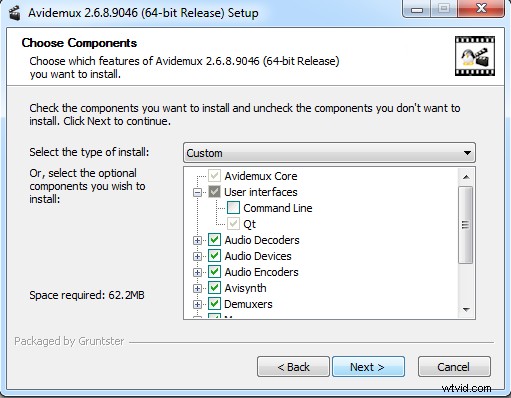Uncheck the Audio Decoders checkbox
The height and width of the screenshot is (398, 511).
[214, 240]
